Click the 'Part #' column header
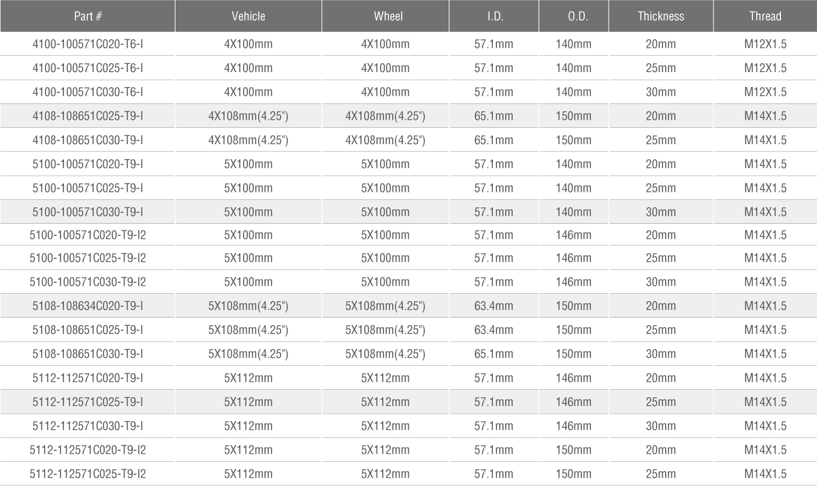 (x=87, y=16)
